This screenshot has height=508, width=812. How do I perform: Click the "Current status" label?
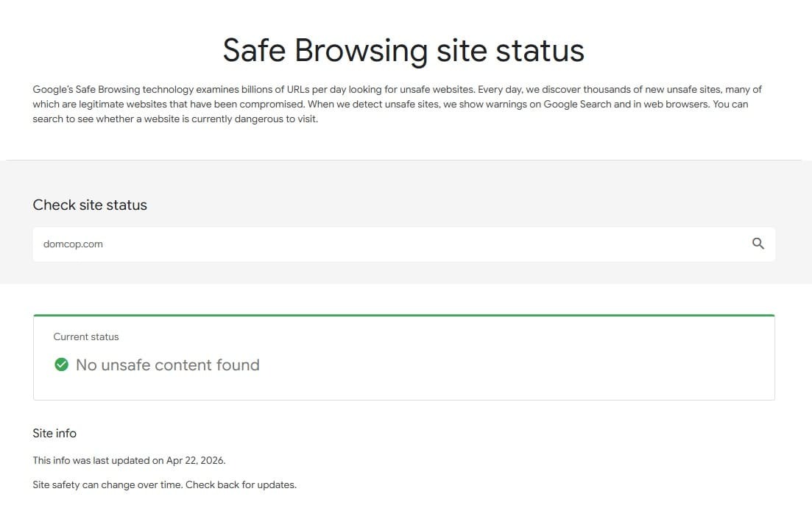coord(86,336)
